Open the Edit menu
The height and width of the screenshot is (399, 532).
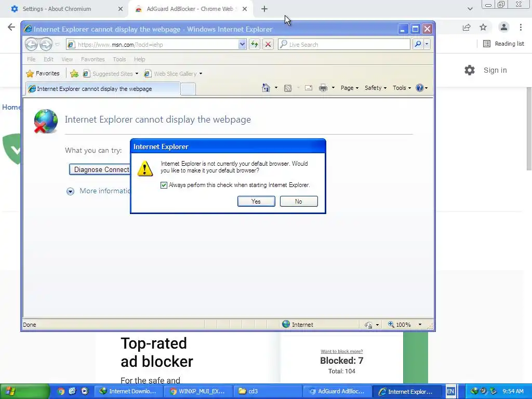[x=48, y=59]
